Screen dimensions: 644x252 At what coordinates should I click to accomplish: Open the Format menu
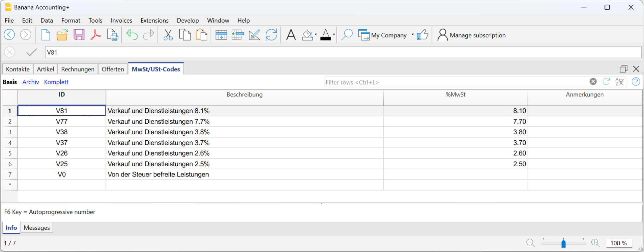coord(71,20)
